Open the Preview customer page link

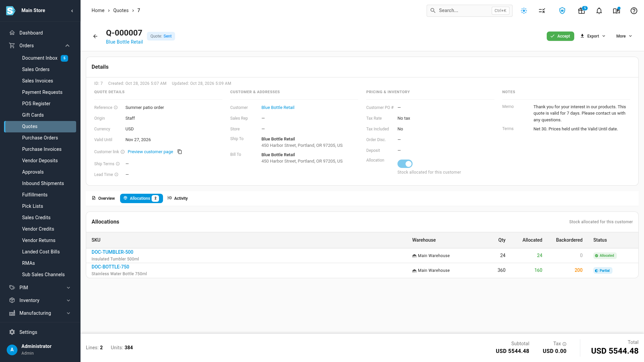150,152
